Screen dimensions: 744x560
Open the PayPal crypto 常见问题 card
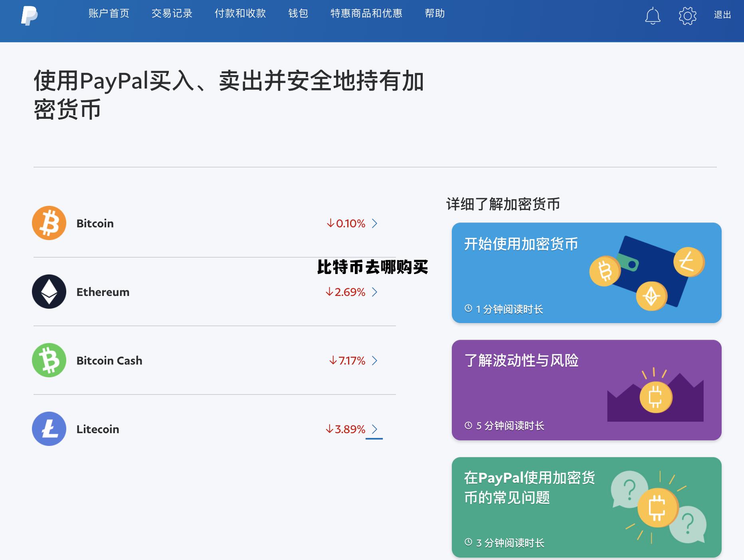pos(586,507)
